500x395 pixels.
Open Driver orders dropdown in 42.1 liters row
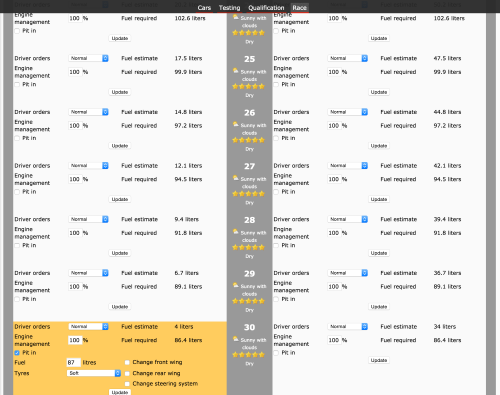click(348, 166)
